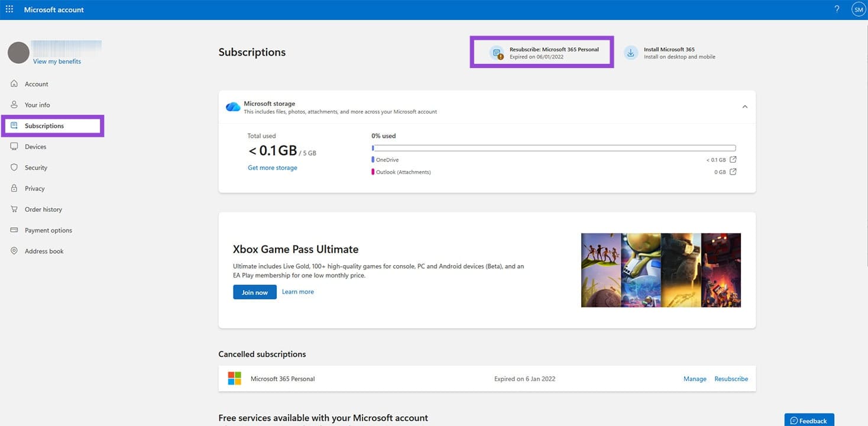
Task: Open OneDrive via its external link icon
Action: pos(733,159)
